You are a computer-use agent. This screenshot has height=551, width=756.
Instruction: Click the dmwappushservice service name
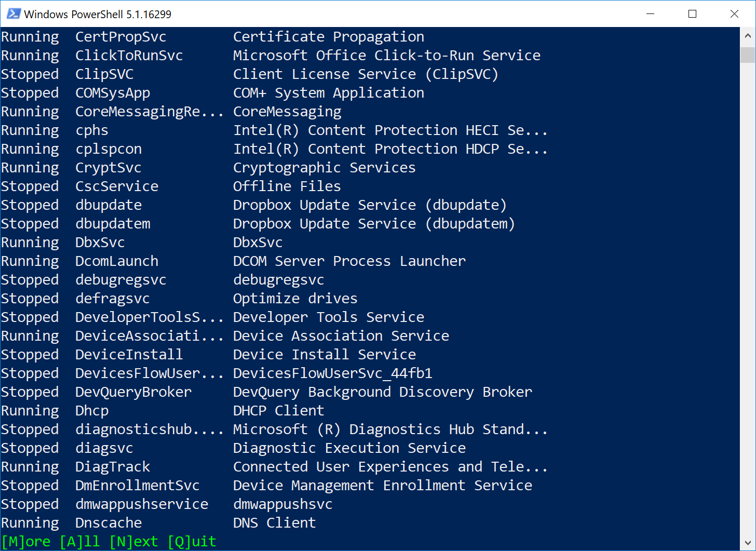[142, 504]
